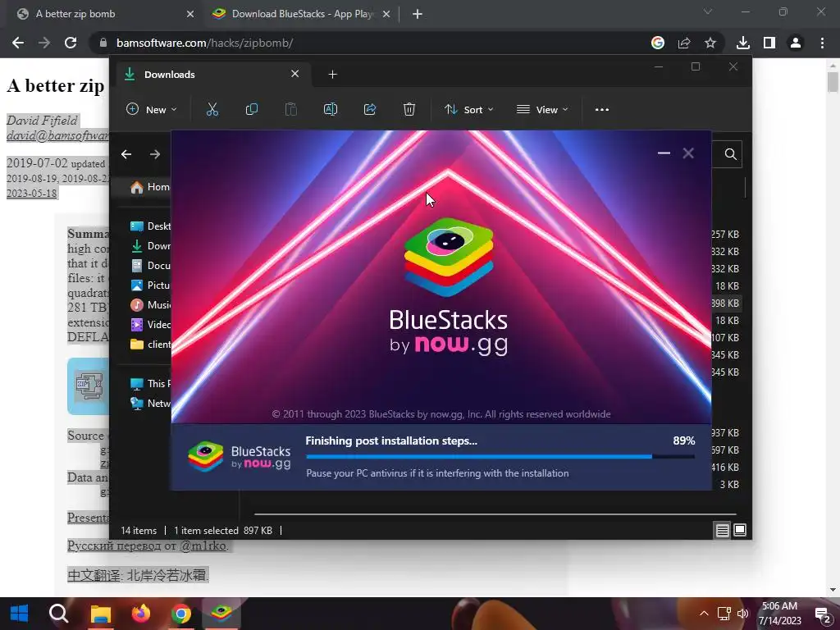Viewport: 840px width, 630px height.
Task: Click the Cut scissors icon in File Explorer
Action: (212, 109)
